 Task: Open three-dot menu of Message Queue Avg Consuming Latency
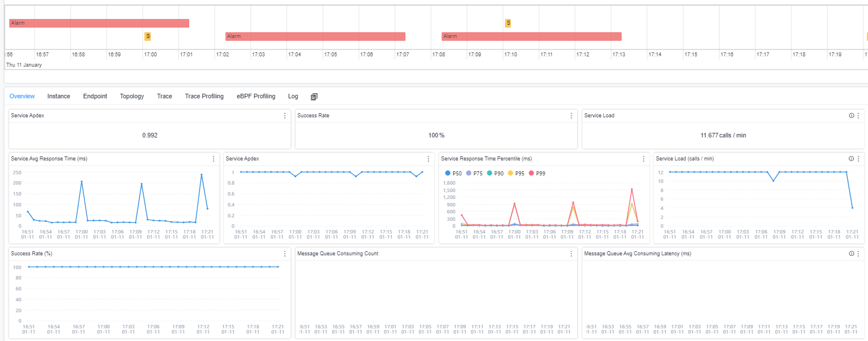point(858,254)
